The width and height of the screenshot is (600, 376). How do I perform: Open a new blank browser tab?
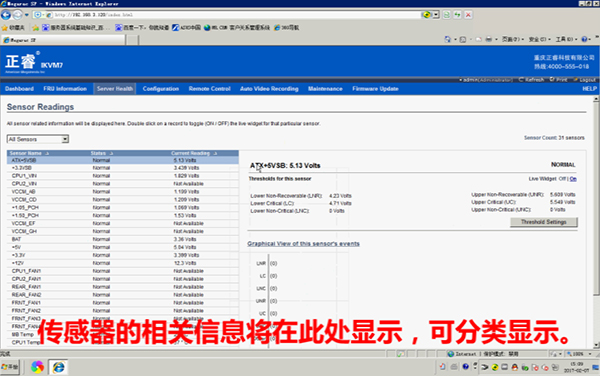[x=132, y=40]
